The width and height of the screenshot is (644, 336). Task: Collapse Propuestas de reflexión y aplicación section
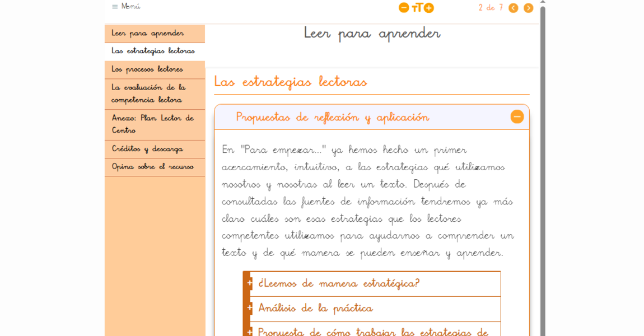click(x=517, y=116)
